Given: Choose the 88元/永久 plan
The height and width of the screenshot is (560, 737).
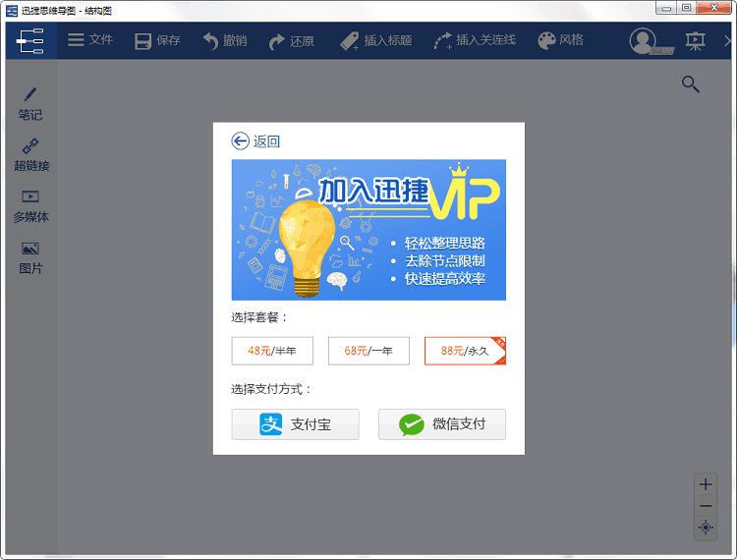Looking at the screenshot, I should (465, 351).
